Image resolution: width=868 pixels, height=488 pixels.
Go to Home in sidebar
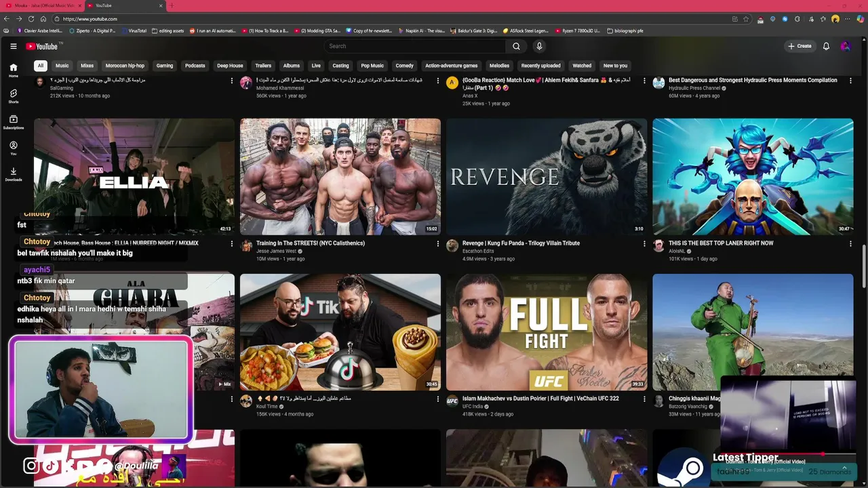(13, 70)
